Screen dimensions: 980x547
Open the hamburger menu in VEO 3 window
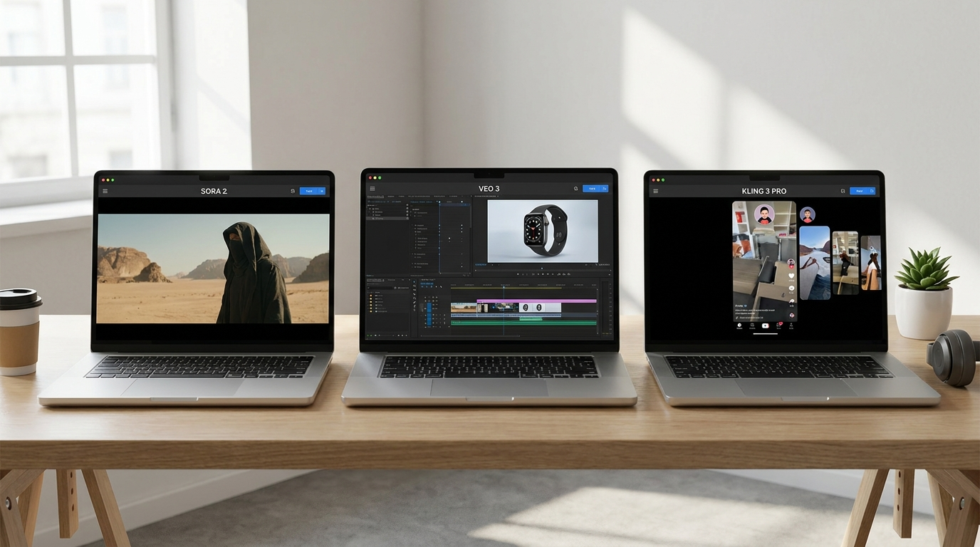(x=372, y=189)
